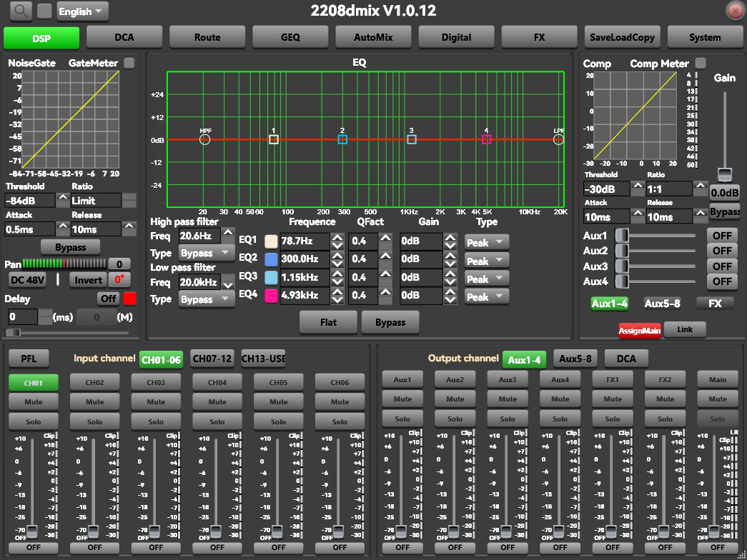Open the AutoMix tab
Screen dimensions: 747x560
pyautogui.click(x=373, y=37)
